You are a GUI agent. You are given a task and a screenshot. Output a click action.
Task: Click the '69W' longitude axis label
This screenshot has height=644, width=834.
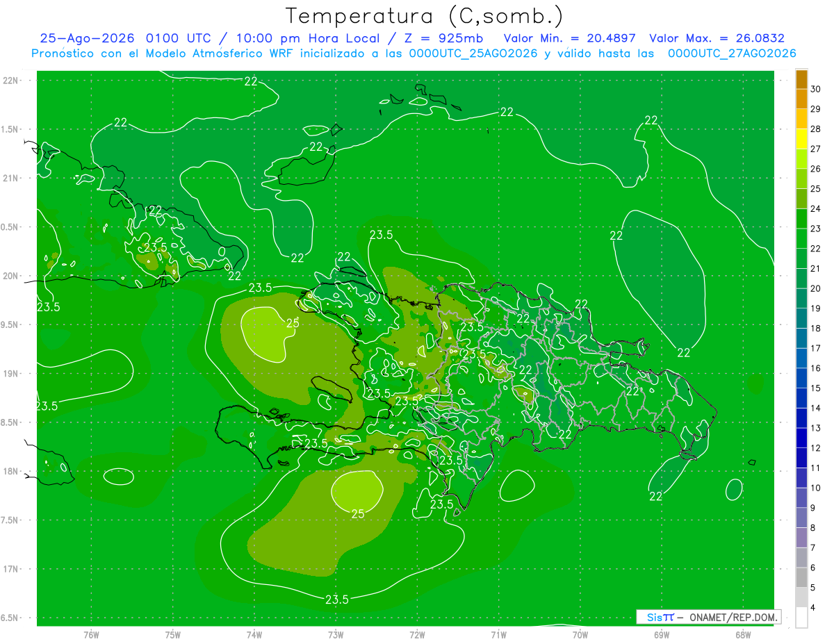[x=661, y=634]
